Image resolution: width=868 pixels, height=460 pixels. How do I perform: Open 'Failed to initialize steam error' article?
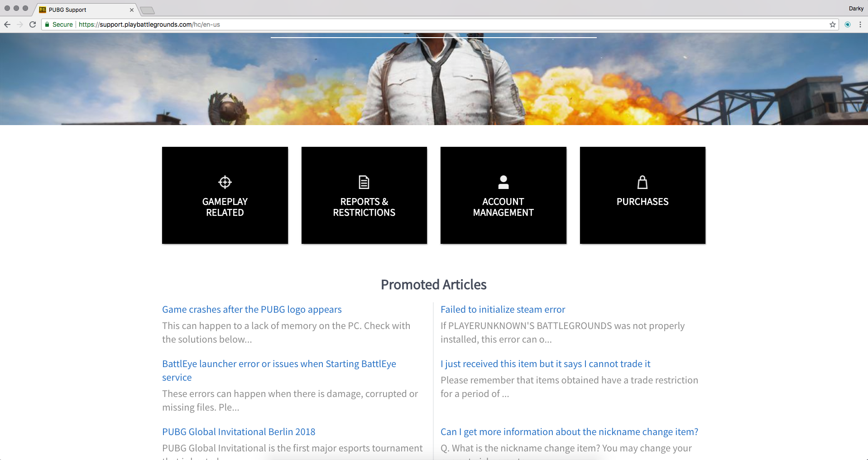click(503, 310)
